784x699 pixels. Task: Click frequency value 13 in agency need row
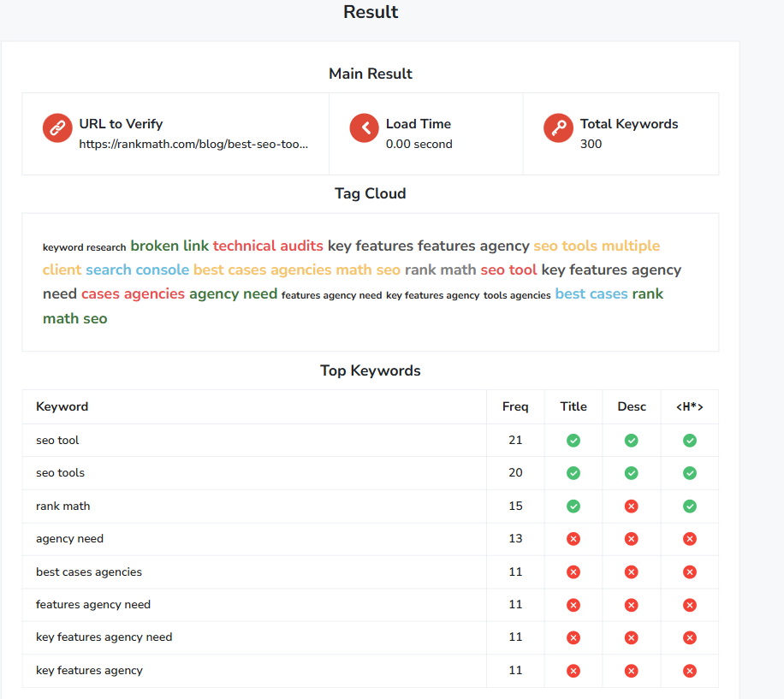tap(515, 539)
